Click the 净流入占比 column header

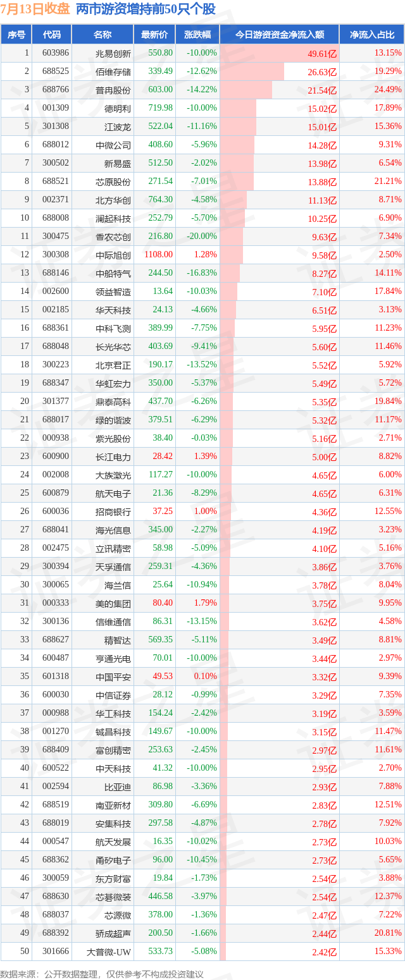[372, 35]
